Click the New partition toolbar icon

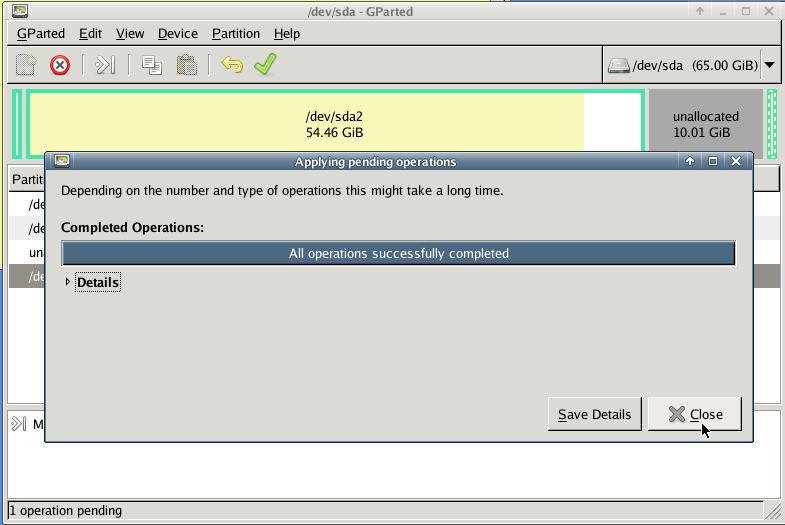[26, 65]
